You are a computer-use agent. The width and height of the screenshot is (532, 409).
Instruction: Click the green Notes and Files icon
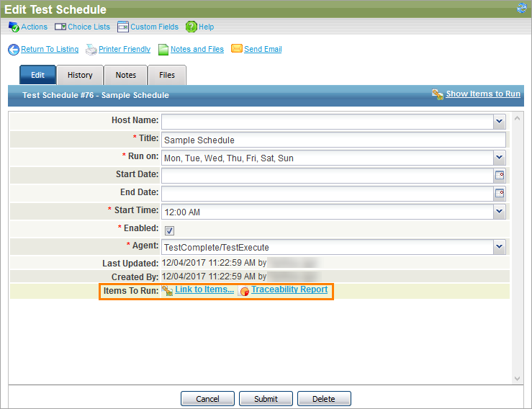(x=163, y=50)
